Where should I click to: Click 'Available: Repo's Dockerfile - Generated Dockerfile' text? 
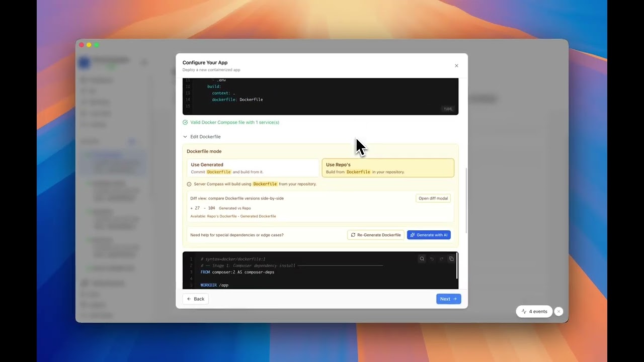click(x=233, y=216)
